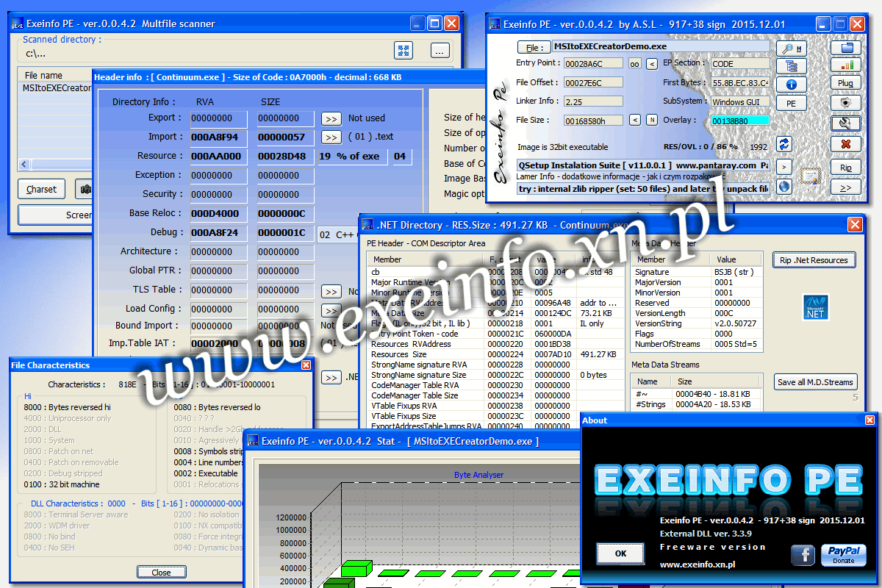Click the certificate icon near the Rip button
The height and width of the screenshot is (588, 882).
click(x=811, y=175)
